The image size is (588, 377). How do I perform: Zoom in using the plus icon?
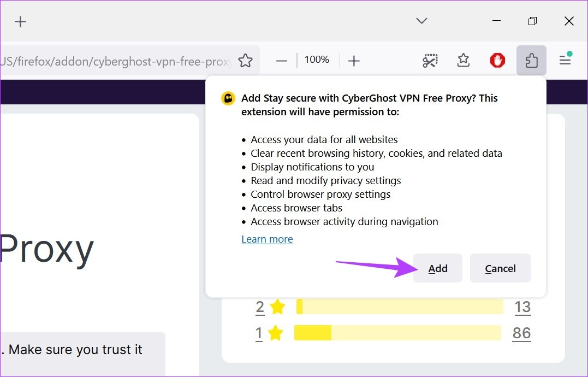pos(354,60)
